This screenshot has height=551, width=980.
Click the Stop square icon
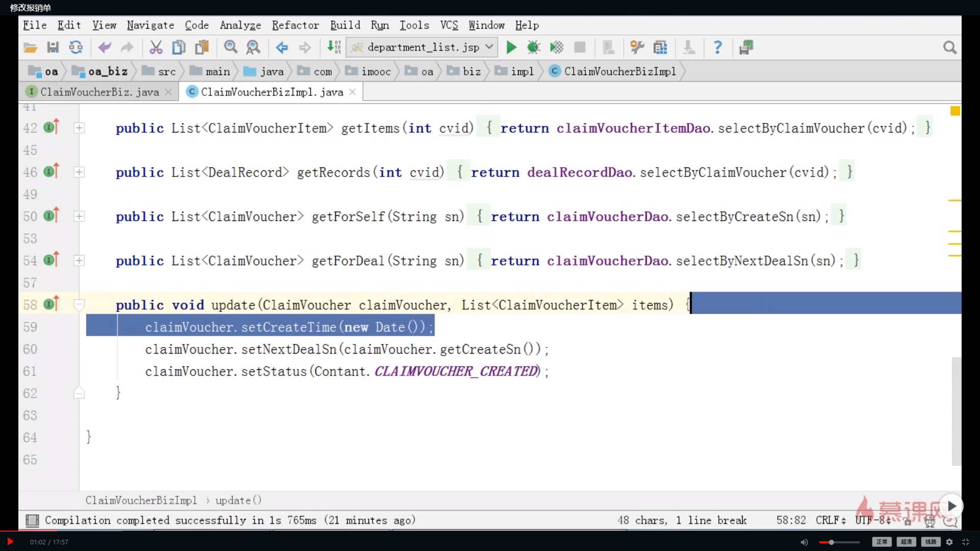[x=580, y=47]
